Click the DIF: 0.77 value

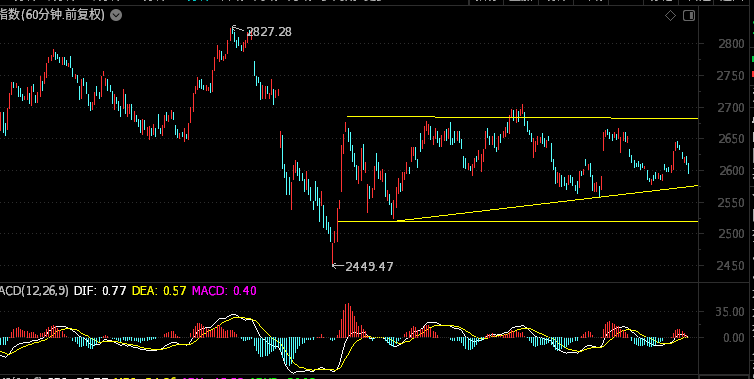click(x=100, y=291)
